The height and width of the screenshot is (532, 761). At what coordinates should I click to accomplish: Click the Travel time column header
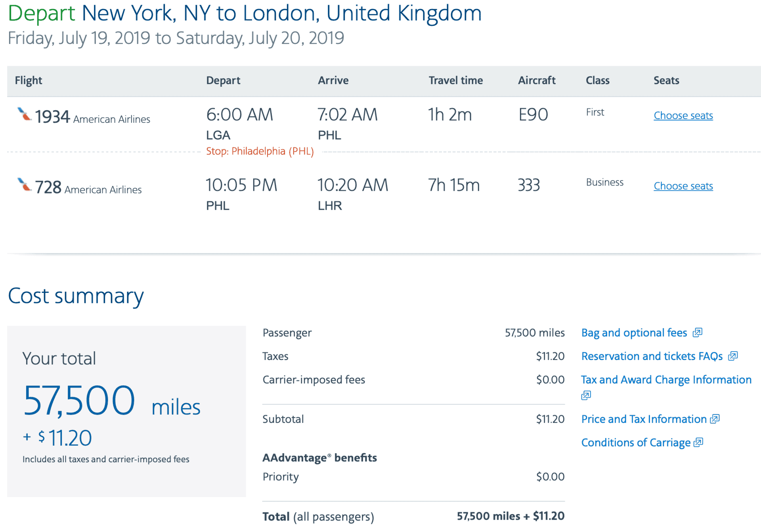456,80
